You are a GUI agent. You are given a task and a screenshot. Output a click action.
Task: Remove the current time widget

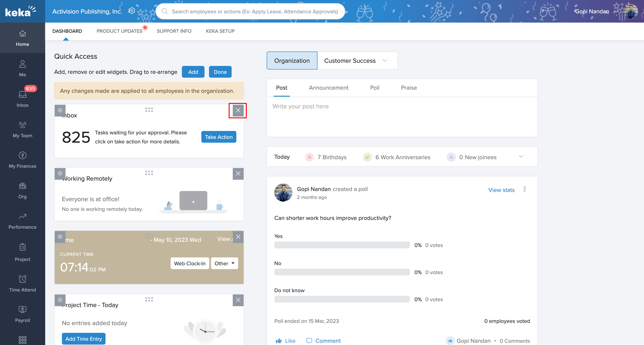click(238, 237)
